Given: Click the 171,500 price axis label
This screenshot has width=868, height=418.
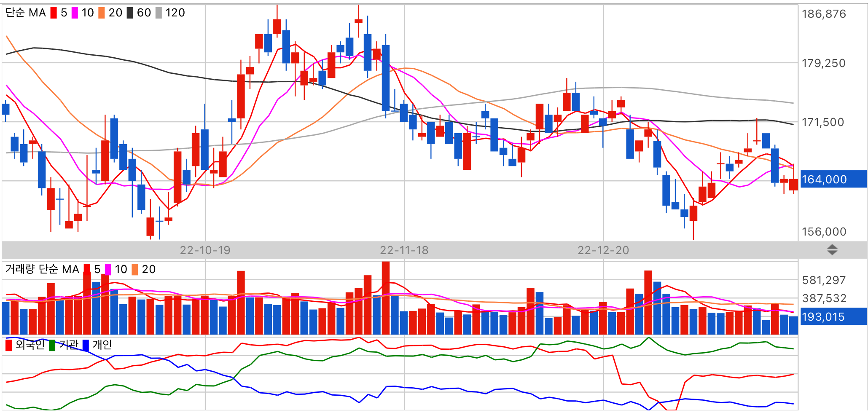Looking at the screenshot, I should coord(823,122).
